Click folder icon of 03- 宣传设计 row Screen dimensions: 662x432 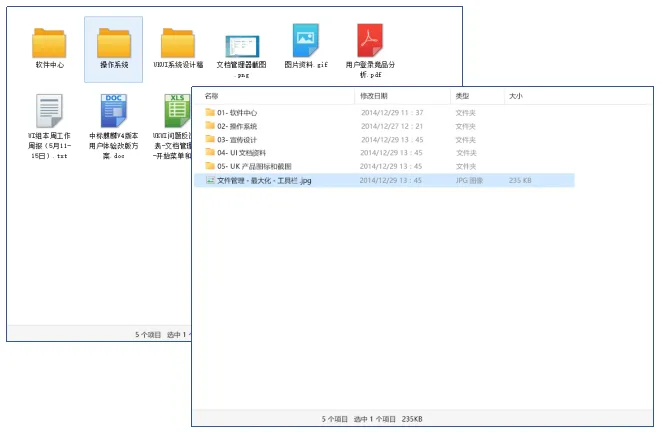point(210,139)
